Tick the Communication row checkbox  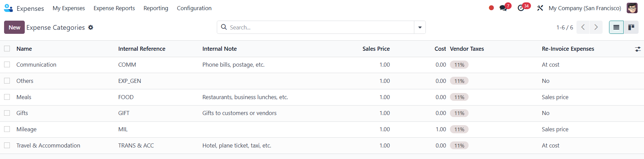[x=7, y=65]
